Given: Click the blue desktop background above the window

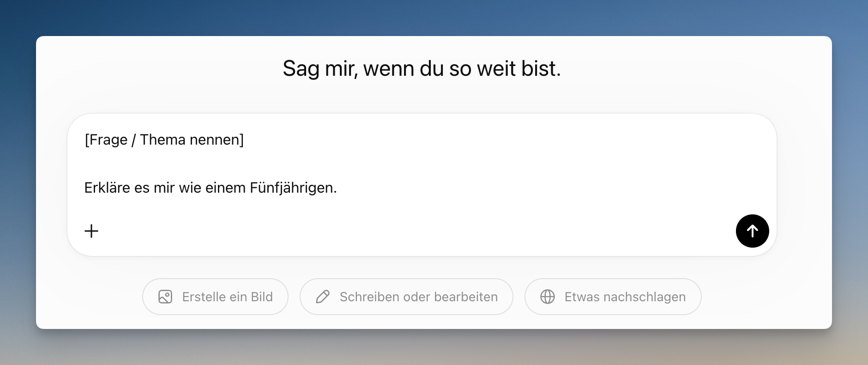Looking at the screenshot, I should tap(434, 18).
